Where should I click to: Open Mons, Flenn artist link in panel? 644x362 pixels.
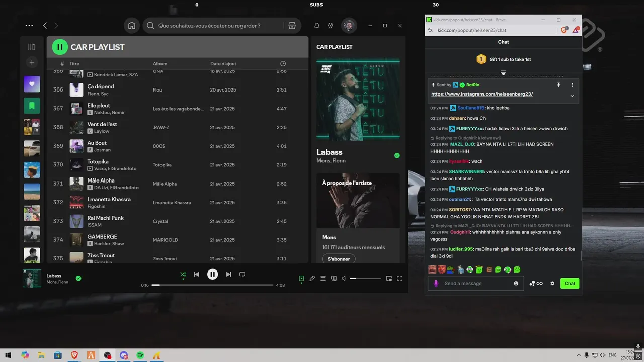point(331,161)
